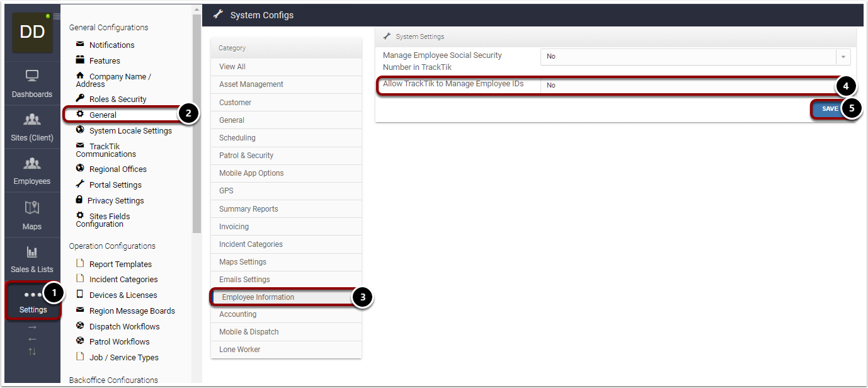Open Regional Offices link
Image resolution: width=868 pixels, height=388 pixels.
(x=118, y=169)
